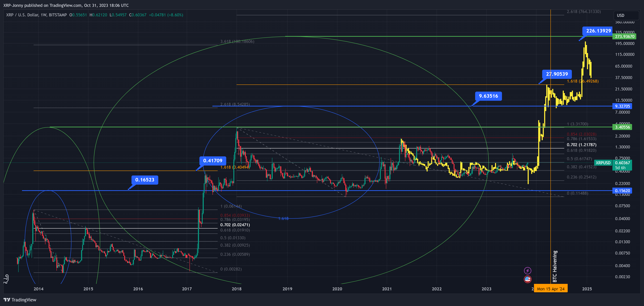Click the purple lightning bolt event icon
This screenshot has height=306, width=644.
click(527, 271)
